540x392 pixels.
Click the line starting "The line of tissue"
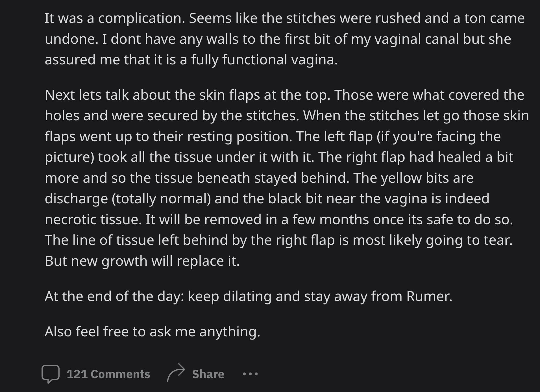pyautogui.click(x=278, y=240)
